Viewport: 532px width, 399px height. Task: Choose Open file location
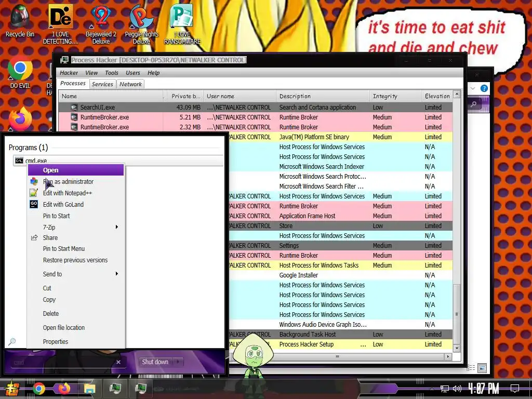coord(76,327)
